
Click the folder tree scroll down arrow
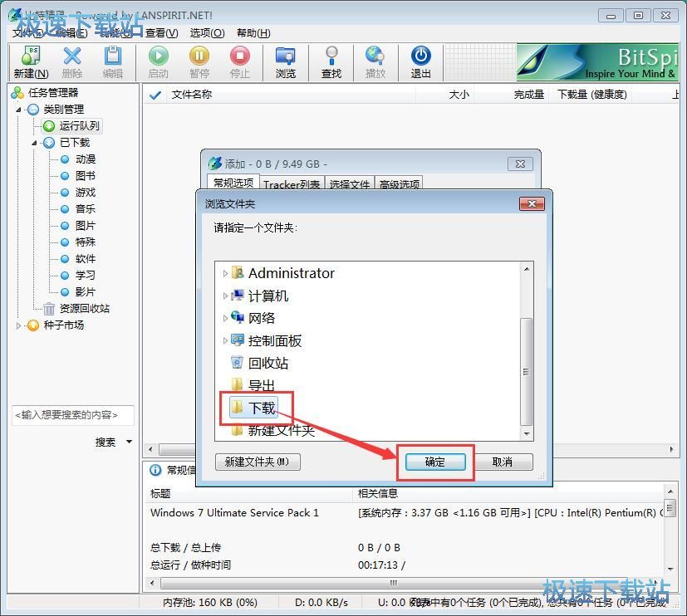526,433
